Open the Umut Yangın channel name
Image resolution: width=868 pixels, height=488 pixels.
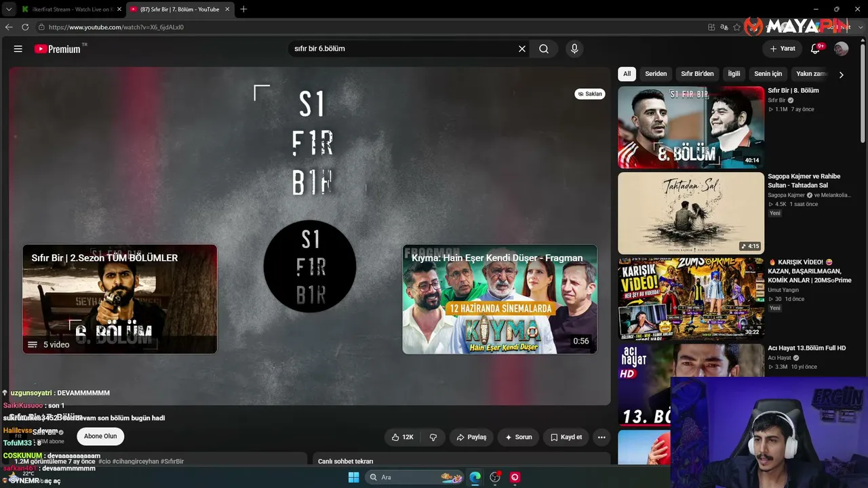[785, 290]
